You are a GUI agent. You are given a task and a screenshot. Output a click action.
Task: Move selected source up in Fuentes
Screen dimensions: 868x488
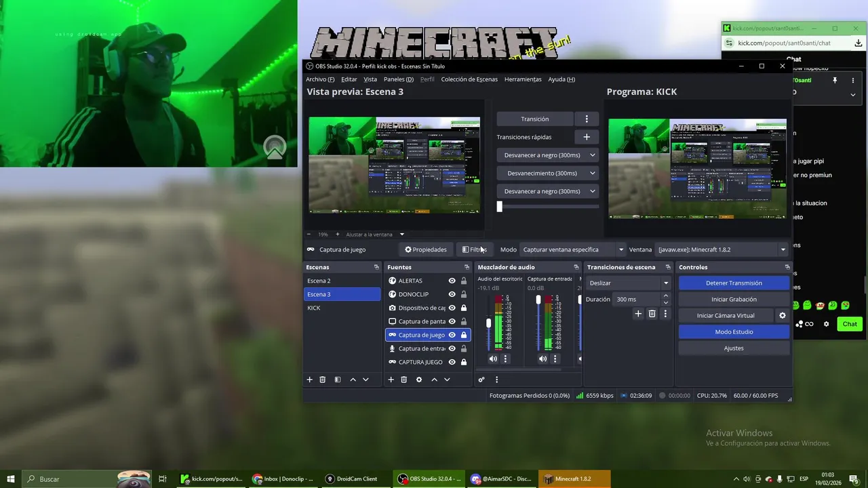coord(434,380)
